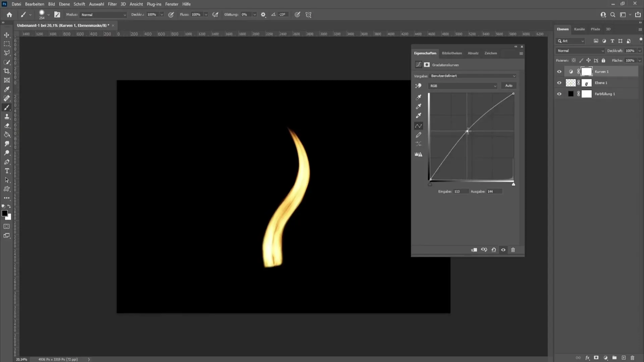Select the Paint Bucket tool
Screen dimensions: 644x362
coord(7,135)
